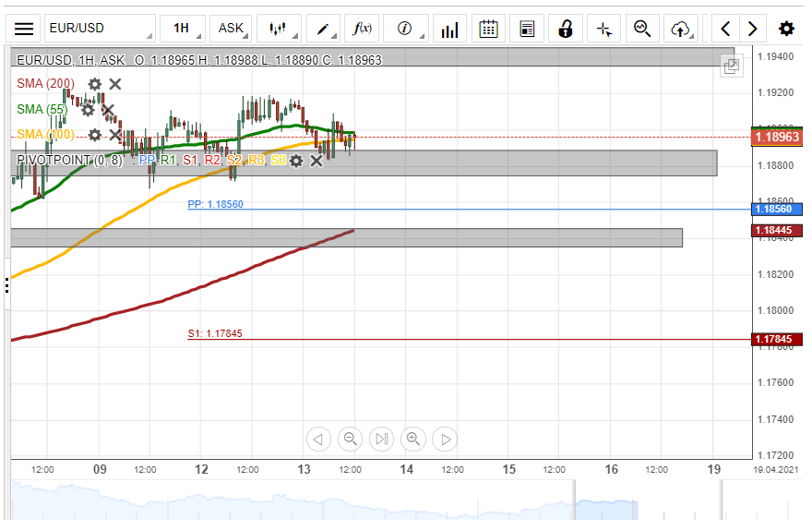Toggle the chart lock icon
812x530 pixels.
[565, 29]
